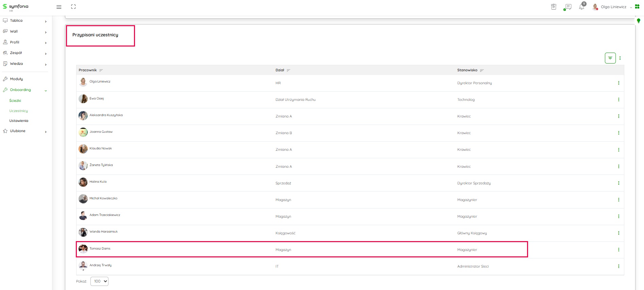644x290 pixels.
Task: Open table options three-dot menu above table
Action: point(620,58)
